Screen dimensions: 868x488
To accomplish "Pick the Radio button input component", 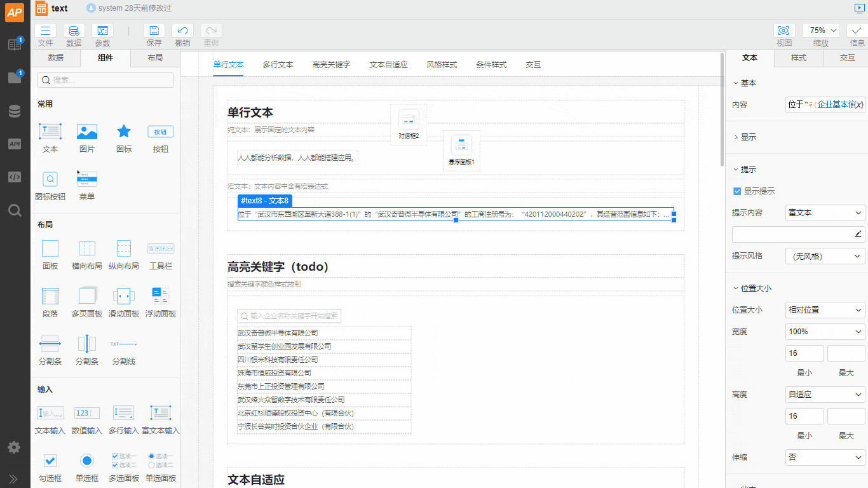I will (87, 461).
